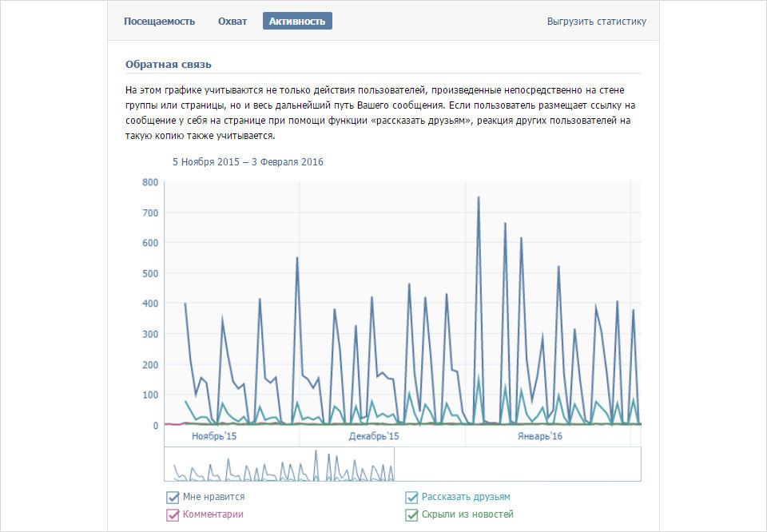Click the Обратная связь section heading
Screen dimensions: 767x532
[169, 65]
